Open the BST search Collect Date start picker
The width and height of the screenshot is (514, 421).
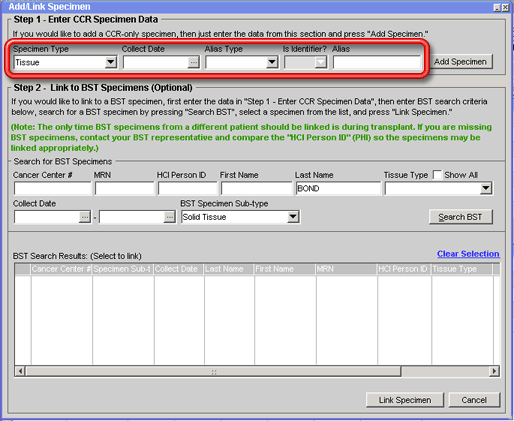pyautogui.click(x=85, y=217)
